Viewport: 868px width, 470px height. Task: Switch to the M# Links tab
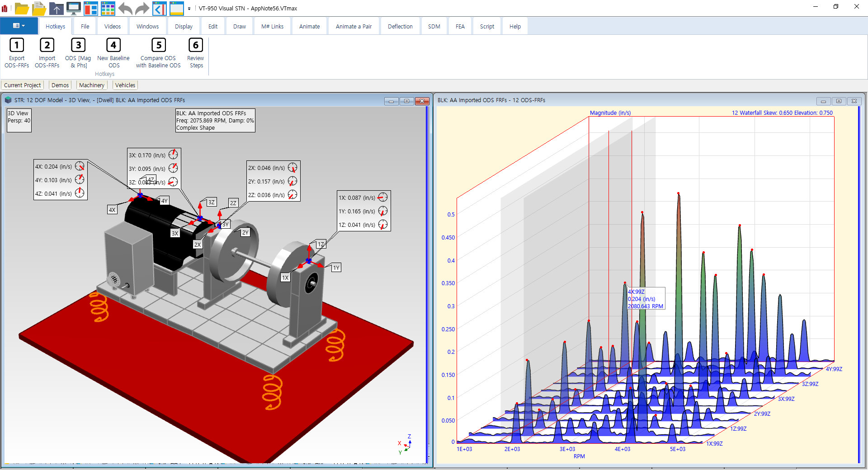(x=272, y=26)
